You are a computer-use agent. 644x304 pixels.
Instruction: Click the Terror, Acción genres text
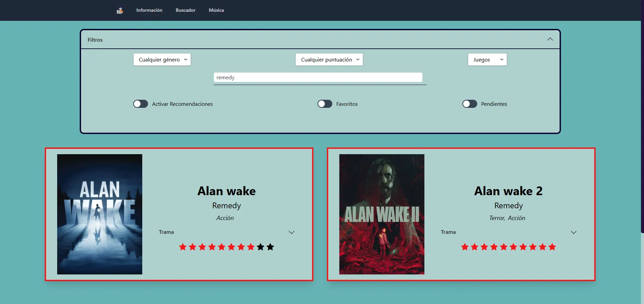(x=507, y=218)
